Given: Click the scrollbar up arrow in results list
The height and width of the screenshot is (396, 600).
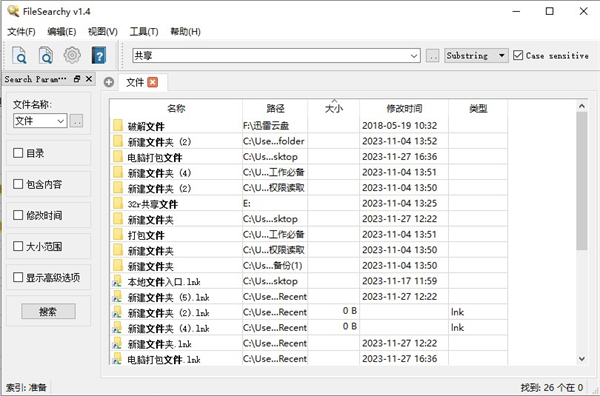Looking at the screenshot, I should [582, 106].
